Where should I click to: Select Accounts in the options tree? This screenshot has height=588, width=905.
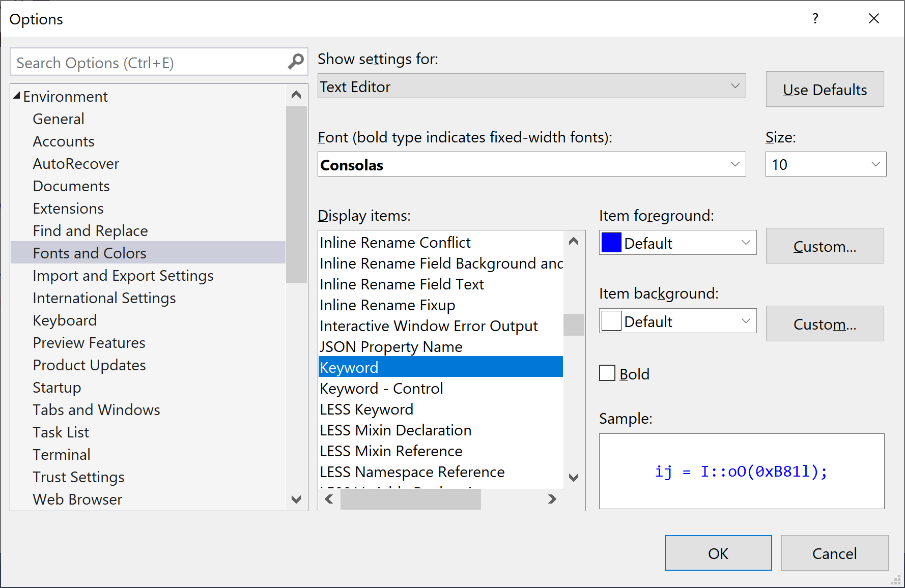[x=64, y=141]
